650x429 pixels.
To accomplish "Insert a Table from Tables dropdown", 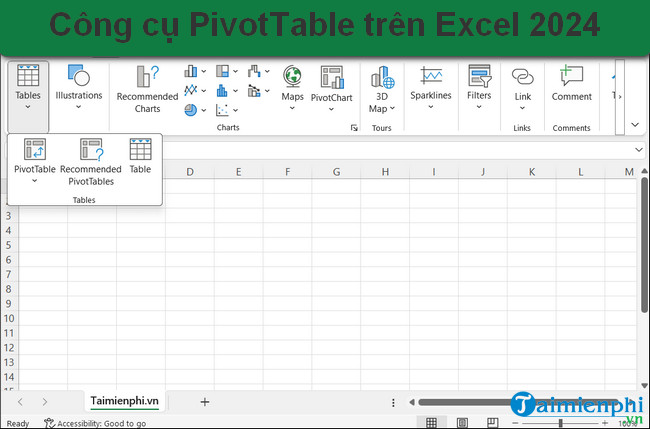I will (x=140, y=156).
